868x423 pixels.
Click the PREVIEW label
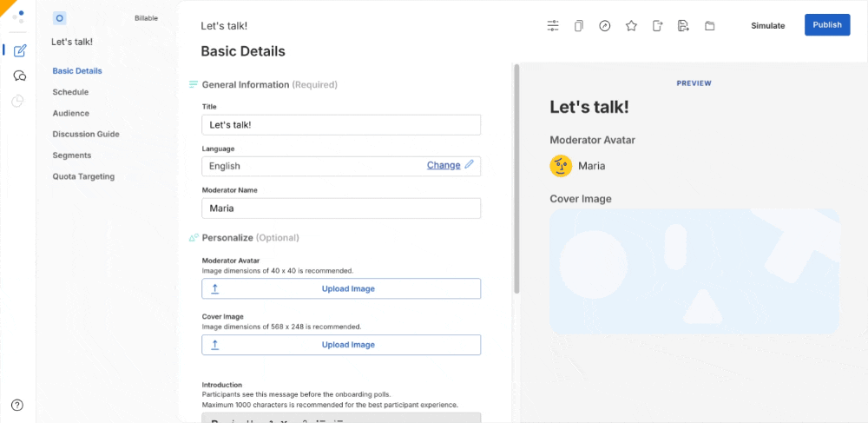[694, 83]
